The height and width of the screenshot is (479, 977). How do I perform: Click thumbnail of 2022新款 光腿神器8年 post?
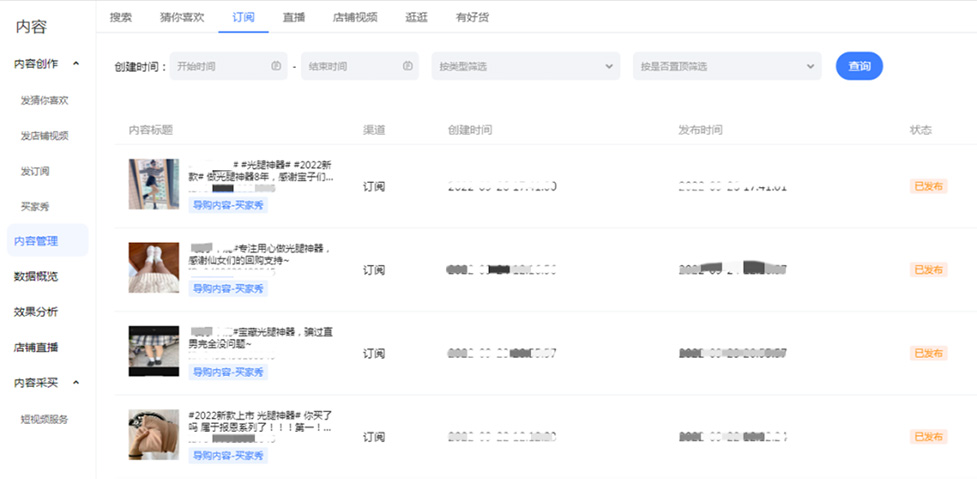[154, 184]
